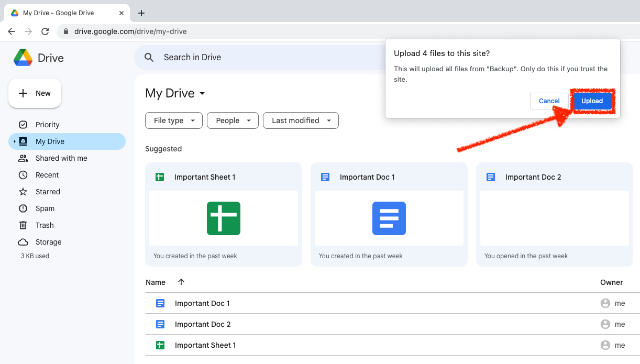The width and height of the screenshot is (640, 364).
Task: Confirm with the Upload button
Action: click(x=592, y=101)
